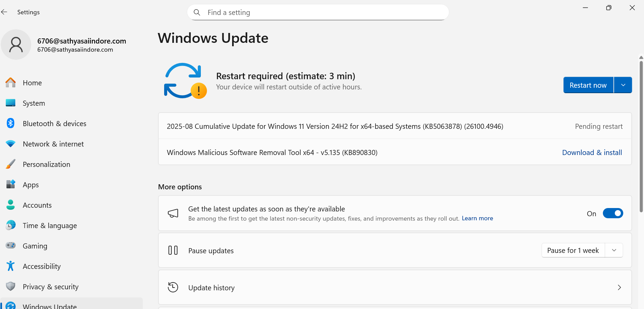Open Network & internet via Wi-Fi icon

coord(11,144)
